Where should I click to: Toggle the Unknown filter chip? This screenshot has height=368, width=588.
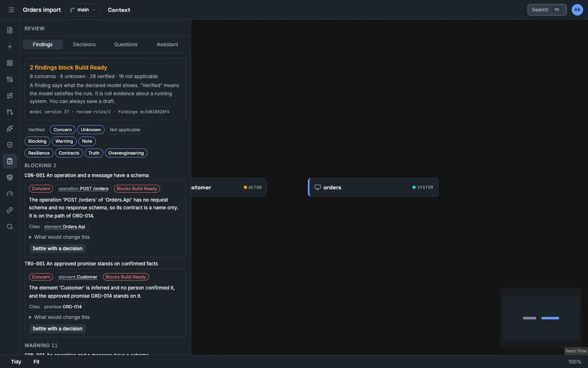(91, 130)
